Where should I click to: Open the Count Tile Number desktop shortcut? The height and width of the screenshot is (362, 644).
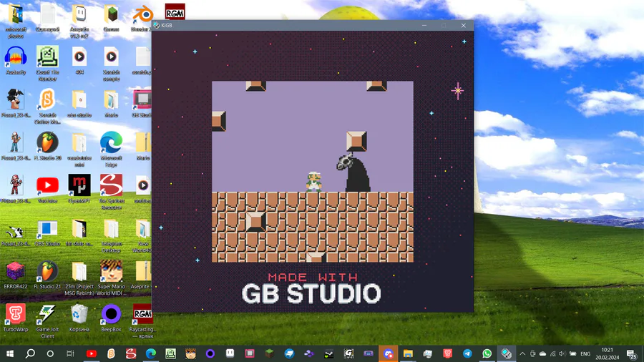[47, 64]
